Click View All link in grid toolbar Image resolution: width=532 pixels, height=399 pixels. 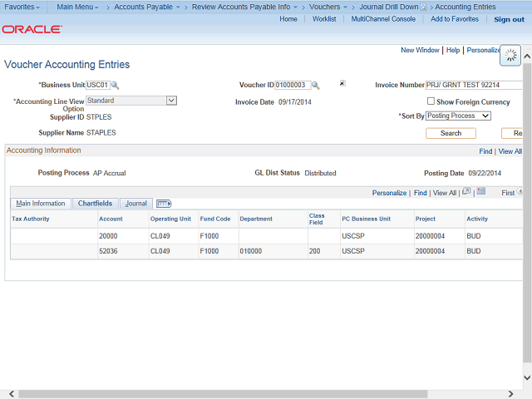coord(445,193)
